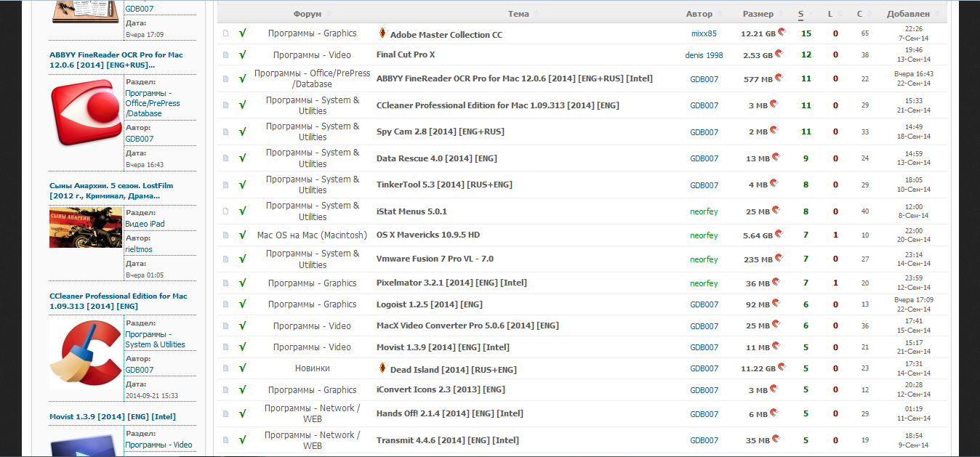Open the Logoist 1.2.5 [2014] [ENG] topic
This screenshot has width=980, height=457.
pos(430,304)
